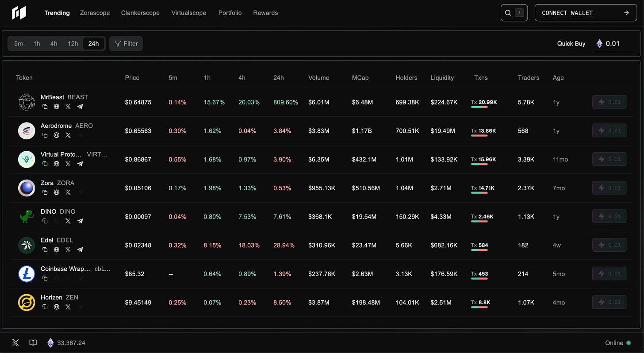Copy the Coinbase Wrapped token address
Viewport: 644px width, 353px height.
point(45,278)
